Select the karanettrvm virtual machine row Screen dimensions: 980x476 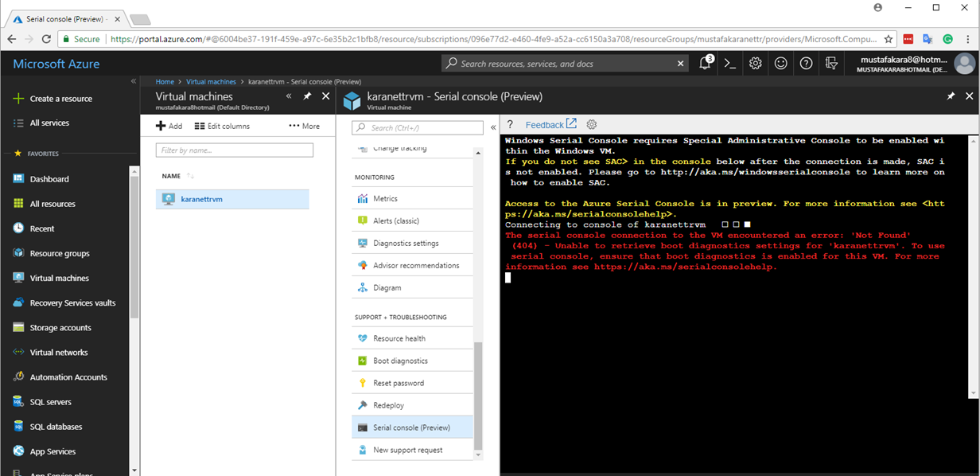[x=232, y=199]
